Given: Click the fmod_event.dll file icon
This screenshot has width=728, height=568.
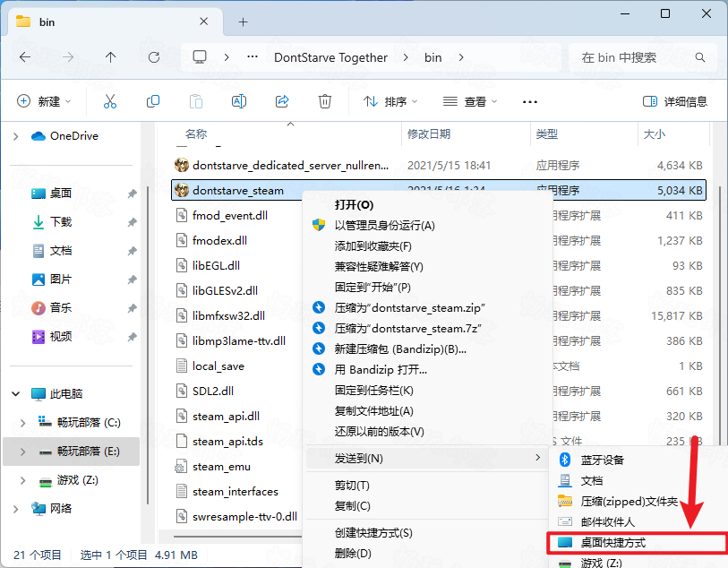Looking at the screenshot, I should [x=182, y=215].
